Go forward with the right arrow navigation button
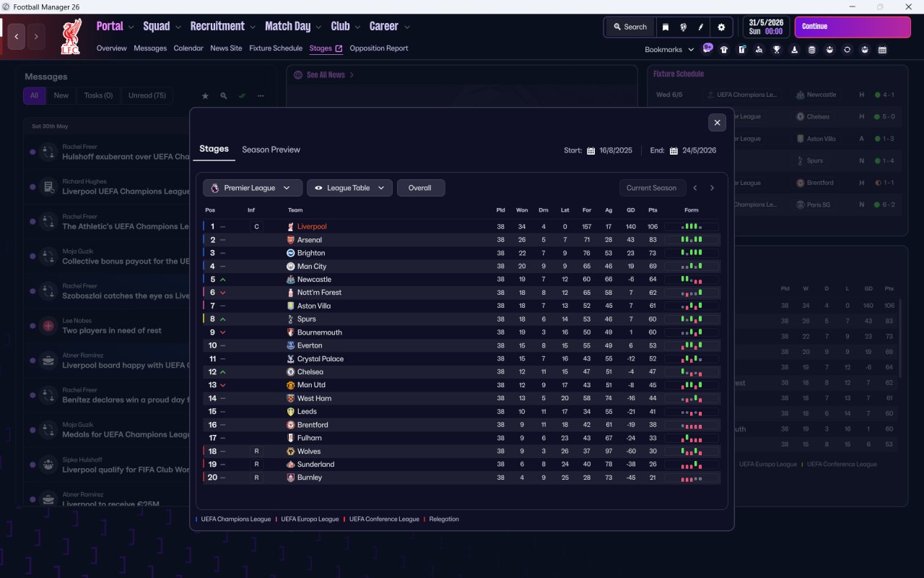 click(36, 36)
